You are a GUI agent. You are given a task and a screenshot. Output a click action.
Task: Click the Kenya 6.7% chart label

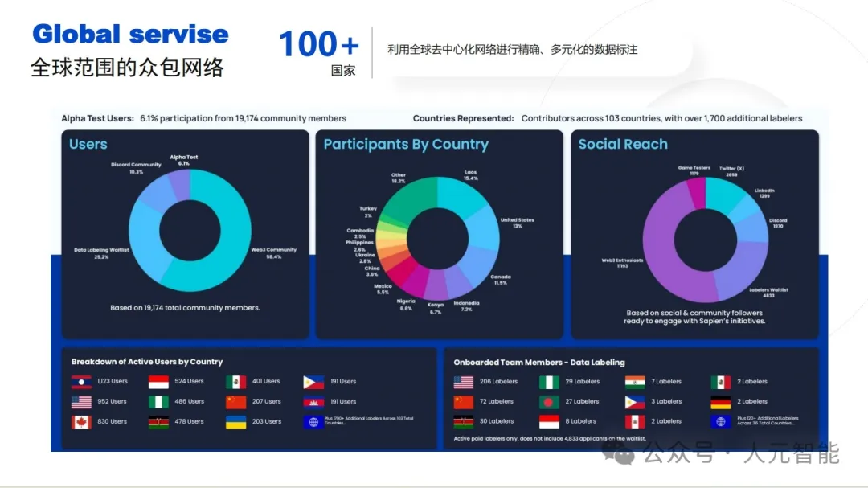pos(436,308)
